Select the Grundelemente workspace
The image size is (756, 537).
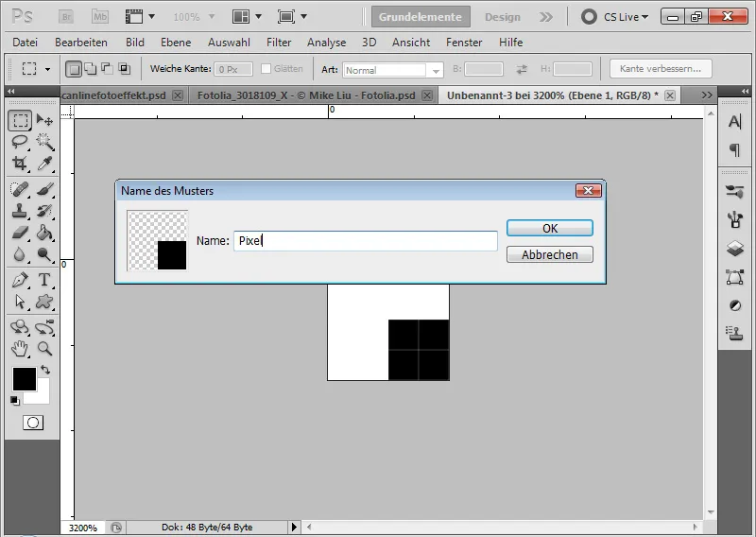tap(420, 17)
